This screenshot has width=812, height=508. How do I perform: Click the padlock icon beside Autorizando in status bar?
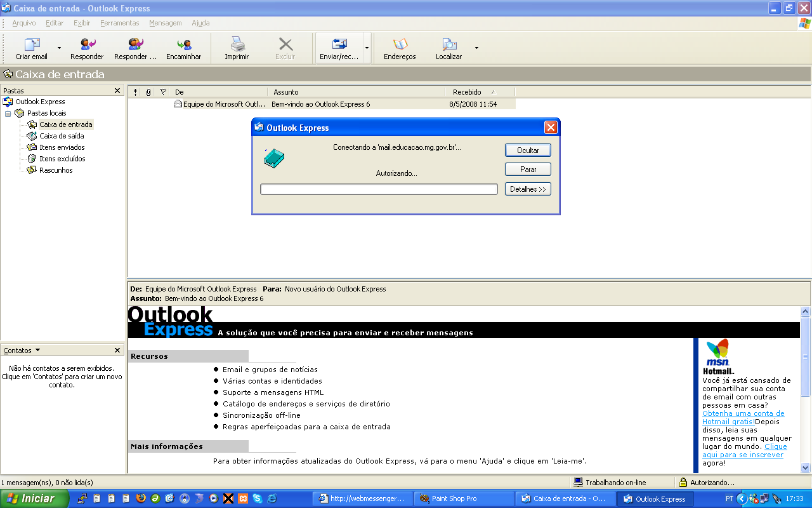[x=683, y=483]
